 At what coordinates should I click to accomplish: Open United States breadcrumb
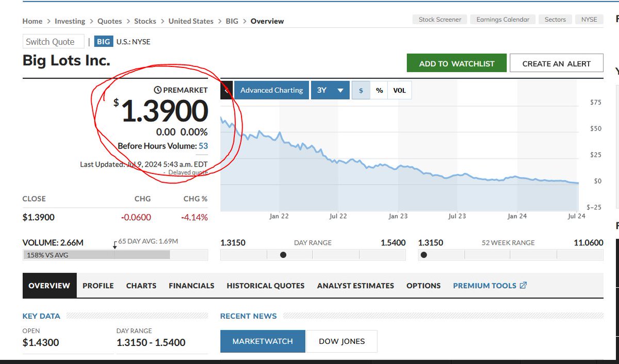191,21
